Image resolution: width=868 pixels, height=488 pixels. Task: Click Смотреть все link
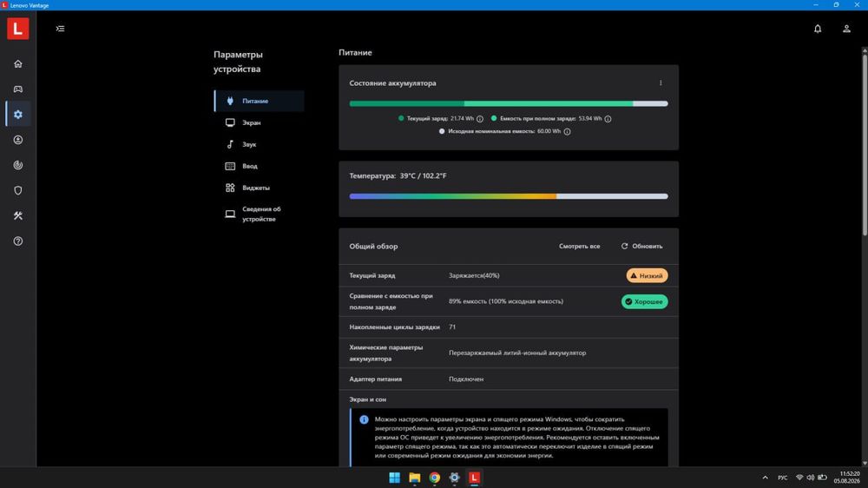pos(579,246)
